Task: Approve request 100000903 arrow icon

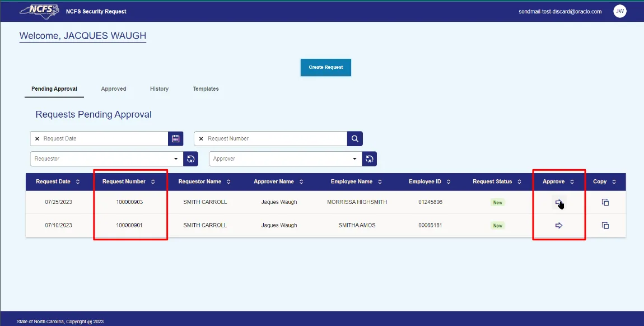Action: 558,202
